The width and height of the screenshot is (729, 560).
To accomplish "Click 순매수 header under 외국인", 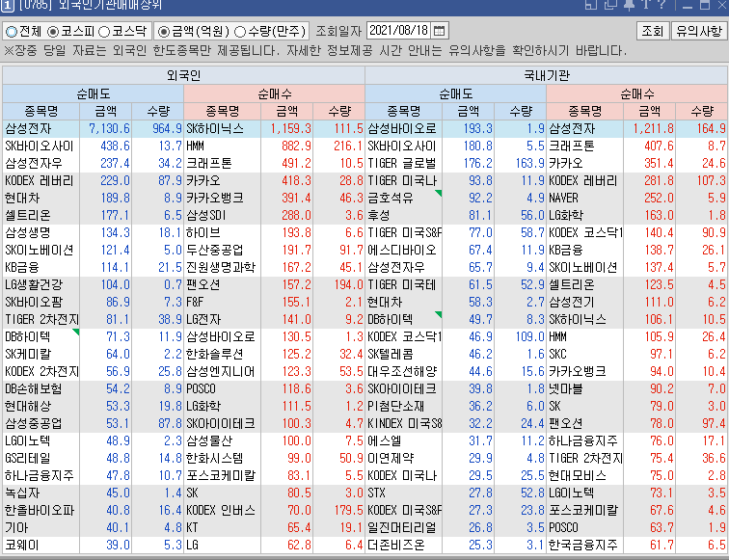I will click(x=274, y=93).
